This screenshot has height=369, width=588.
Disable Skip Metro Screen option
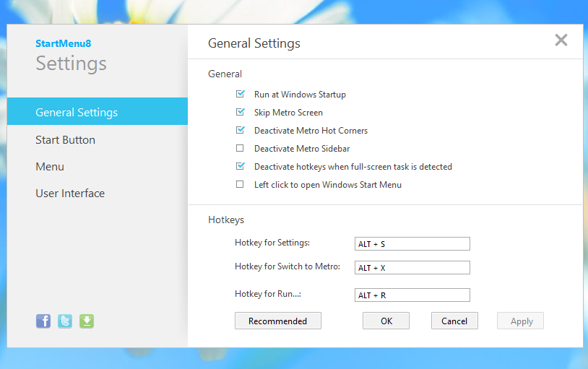[240, 113]
